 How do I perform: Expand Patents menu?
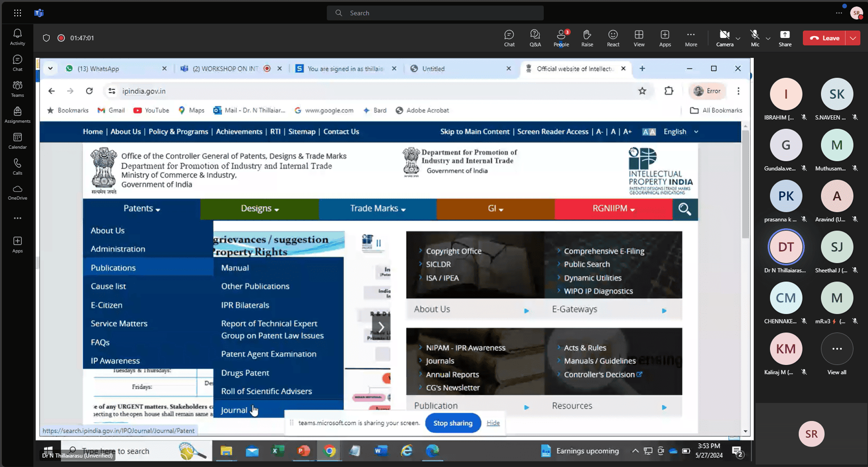click(142, 209)
